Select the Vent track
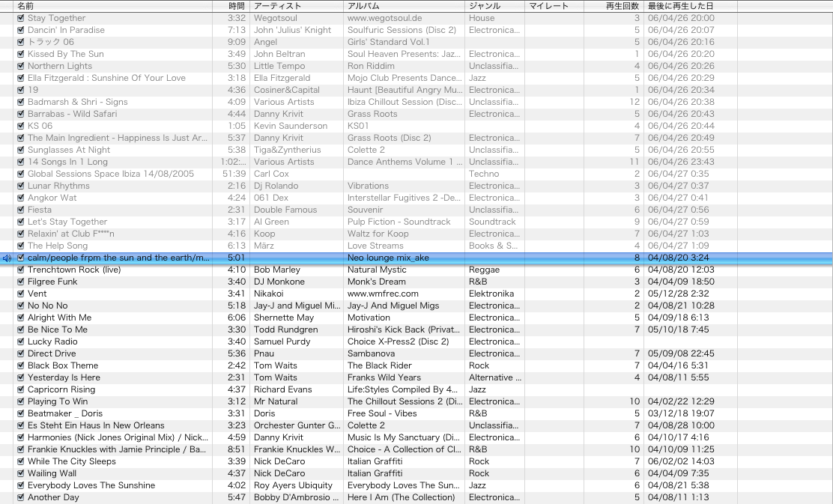The width and height of the screenshot is (833, 504). [37, 294]
